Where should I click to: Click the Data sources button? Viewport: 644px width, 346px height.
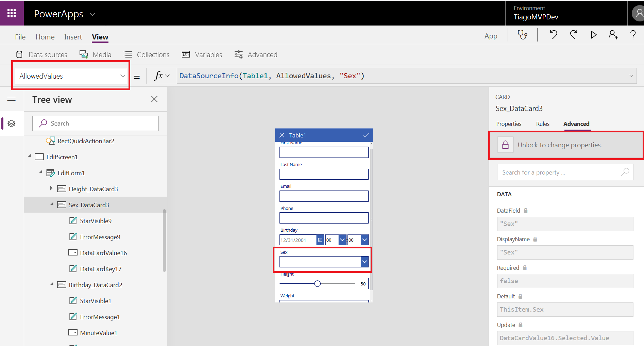click(x=42, y=54)
